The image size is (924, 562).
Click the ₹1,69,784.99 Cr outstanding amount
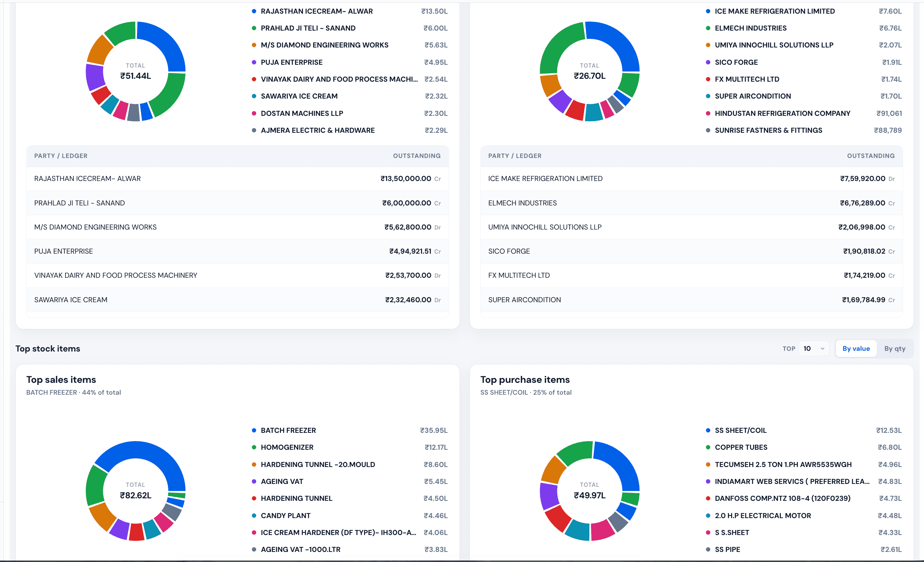(x=869, y=300)
